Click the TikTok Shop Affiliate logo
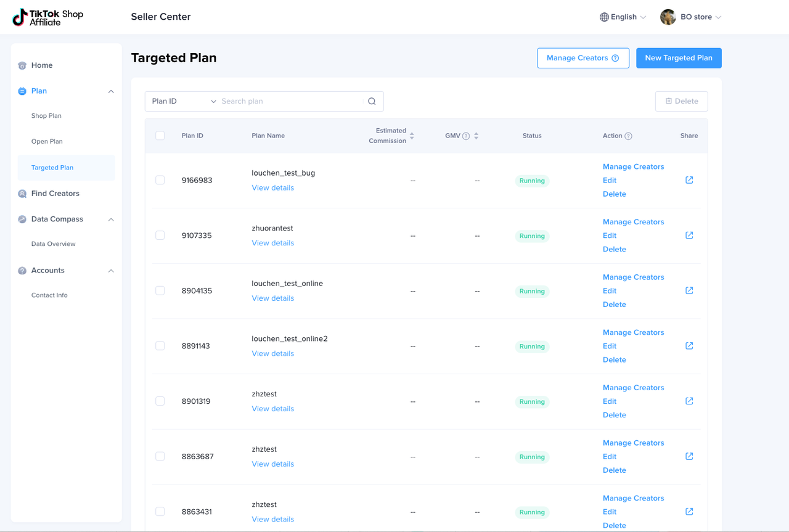Viewport: 789px width, 532px height. [48, 17]
